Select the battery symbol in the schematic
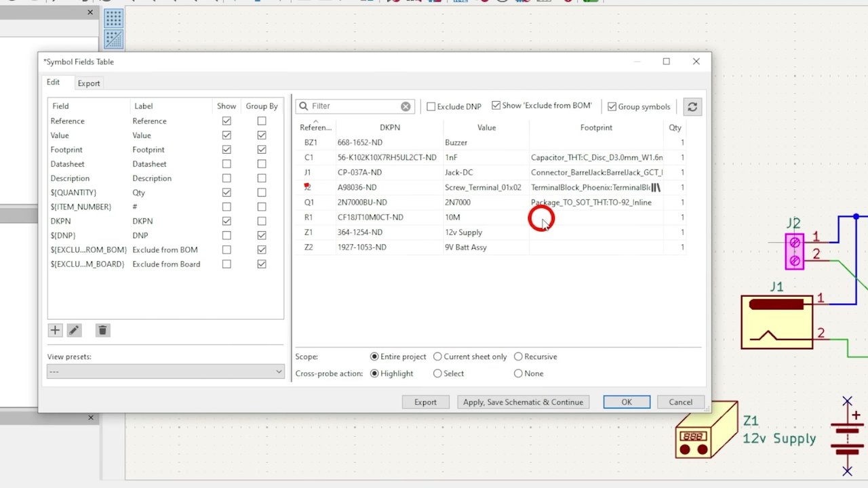 click(847, 436)
